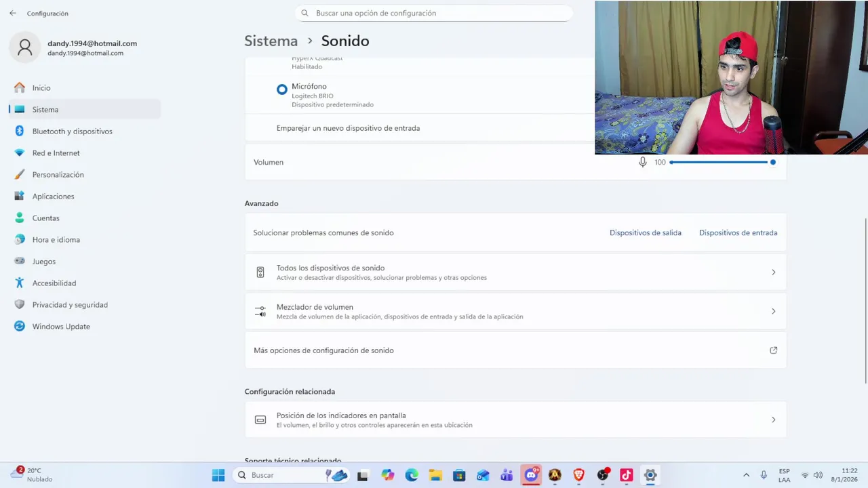Screen dimensions: 868x488
Task: Expand the chevron for Mezclador de volumen
Action: (x=773, y=312)
